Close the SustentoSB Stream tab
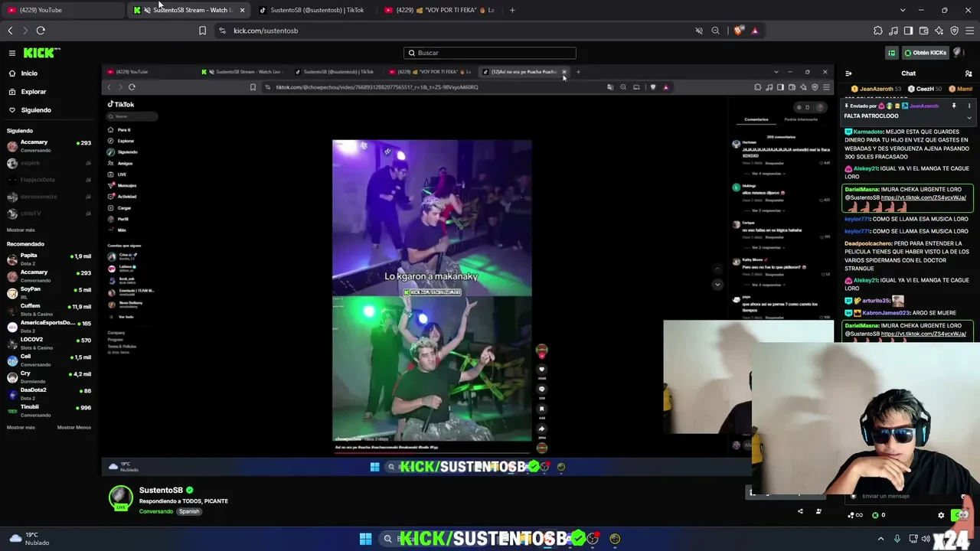This screenshot has height=551, width=980. (x=242, y=10)
